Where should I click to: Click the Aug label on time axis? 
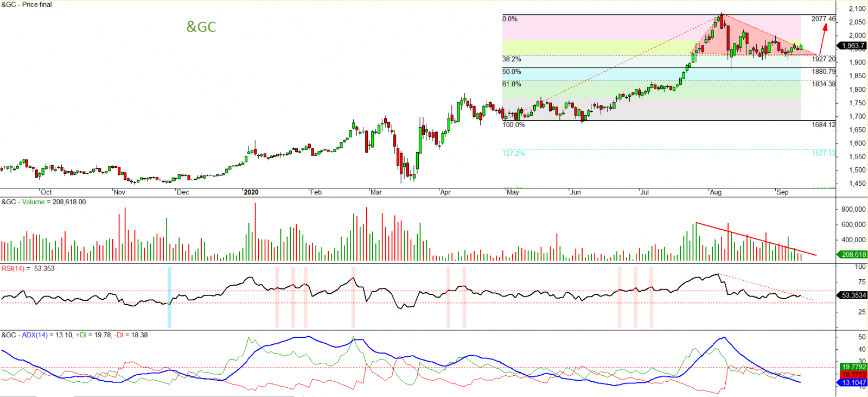click(716, 192)
